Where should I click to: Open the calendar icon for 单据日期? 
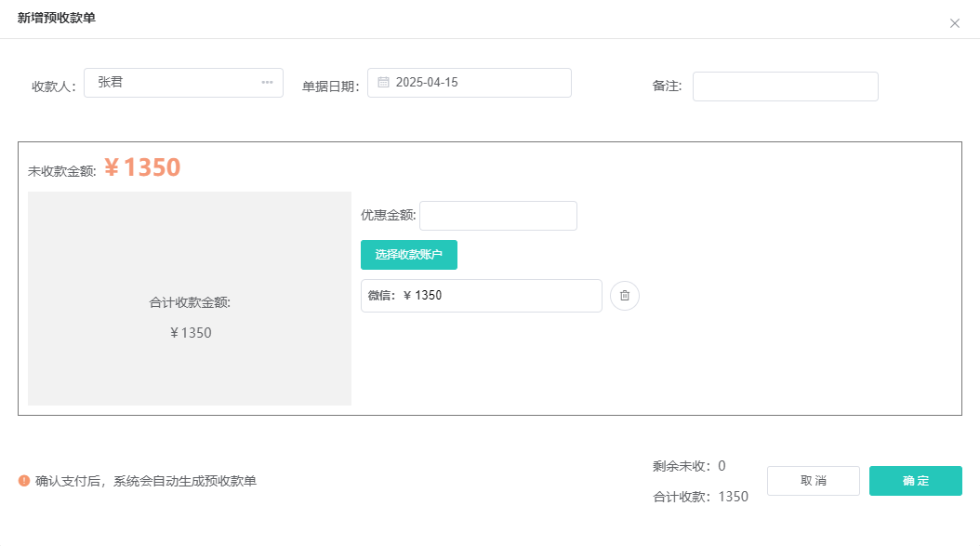[x=383, y=83]
